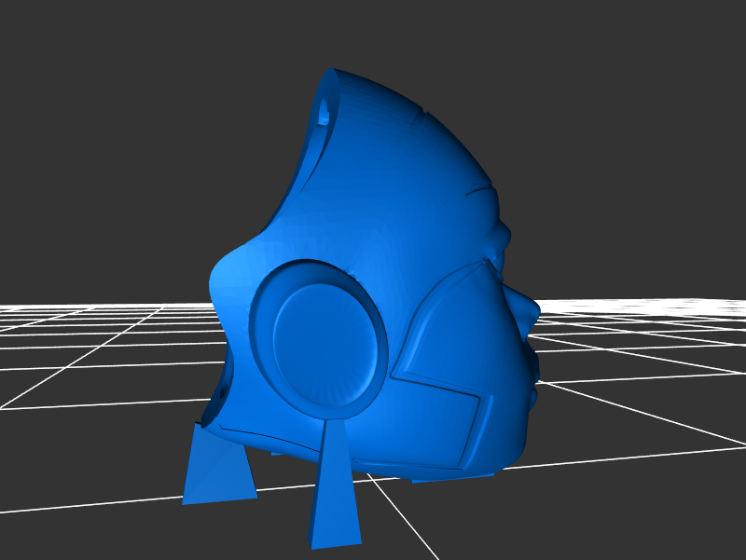Screen dimensions: 746x560
Task: Click the front center support pillar
Action: coord(335,484)
